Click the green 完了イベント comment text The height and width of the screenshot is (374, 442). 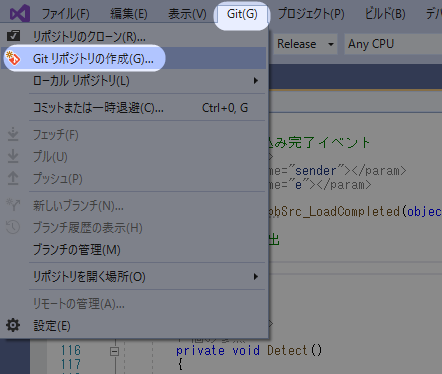329,142
